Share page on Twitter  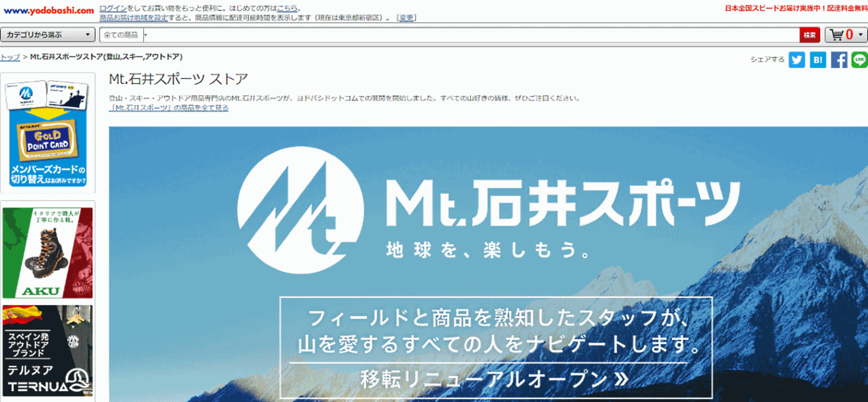[796, 60]
